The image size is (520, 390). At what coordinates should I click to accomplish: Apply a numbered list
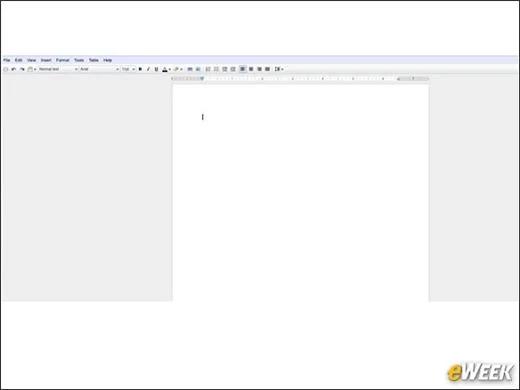(208, 69)
